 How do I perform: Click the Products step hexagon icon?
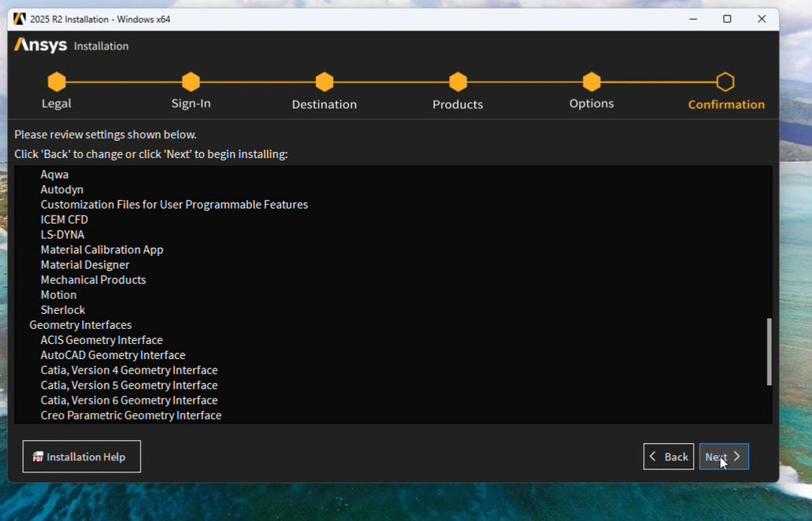pos(458,82)
